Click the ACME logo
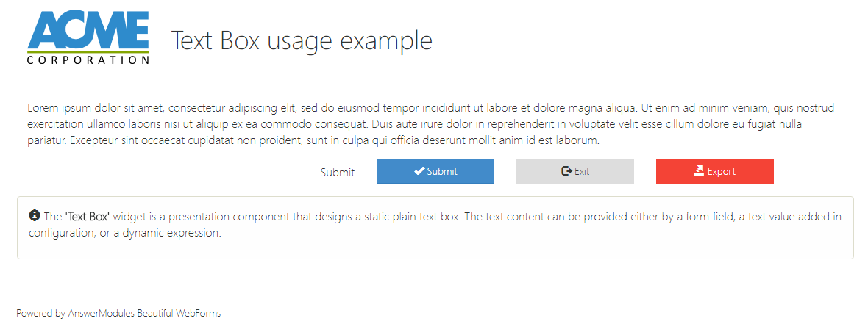The width and height of the screenshot is (868, 324). 88,31
